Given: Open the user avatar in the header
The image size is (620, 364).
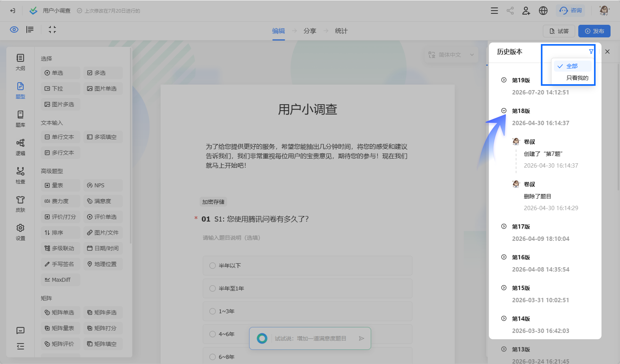Looking at the screenshot, I should (604, 11).
